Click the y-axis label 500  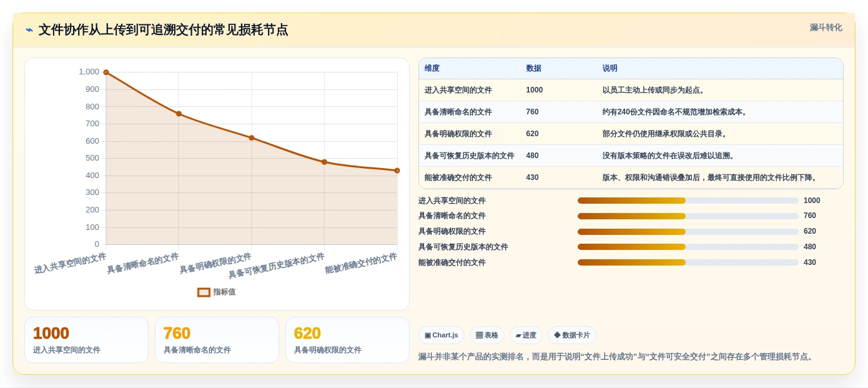pos(92,158)
